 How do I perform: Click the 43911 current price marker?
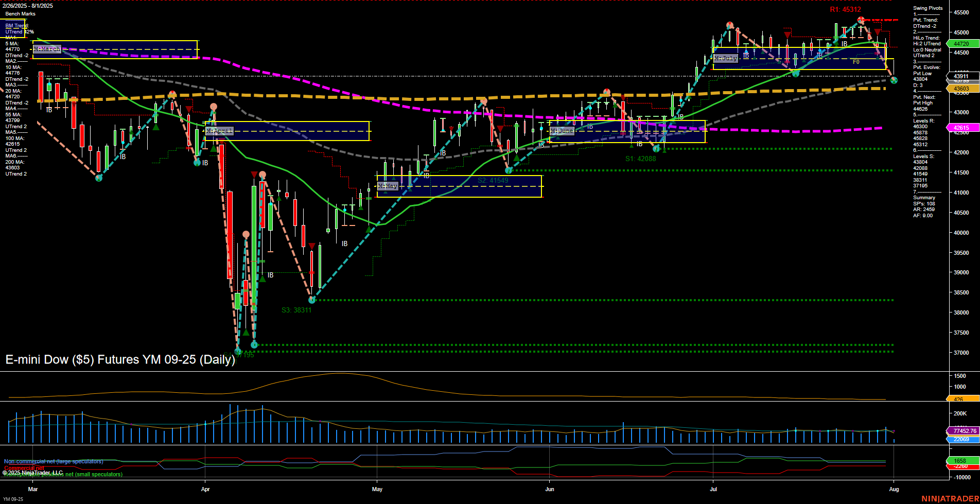tap(961, 76)
